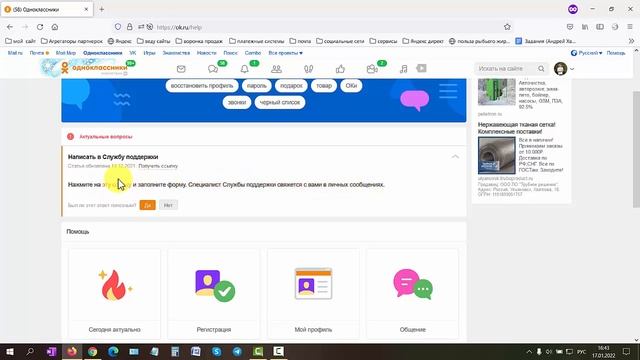Bookmark this page with star icon

click(x=507, y=27)
